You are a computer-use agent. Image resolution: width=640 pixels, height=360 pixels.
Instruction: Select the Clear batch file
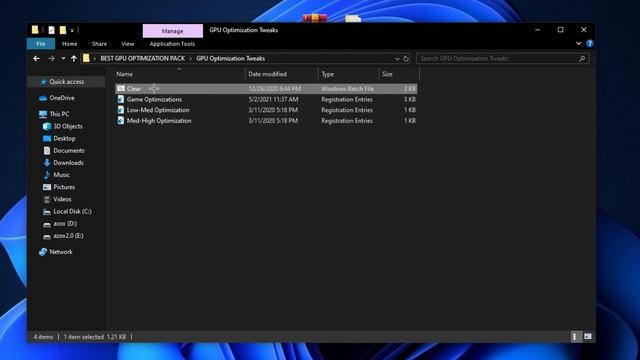tap(266, 89)
